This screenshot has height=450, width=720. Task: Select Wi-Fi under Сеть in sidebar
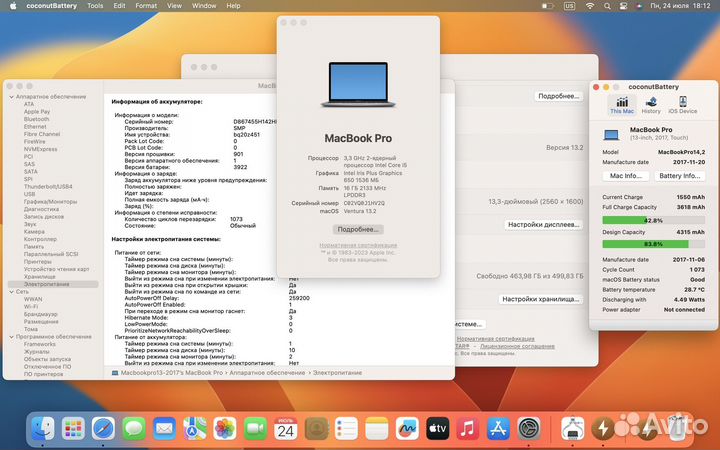tap(31, 307)
